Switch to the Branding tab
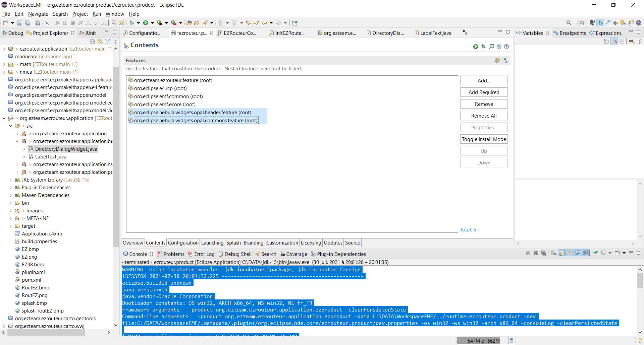 (253, 243)
